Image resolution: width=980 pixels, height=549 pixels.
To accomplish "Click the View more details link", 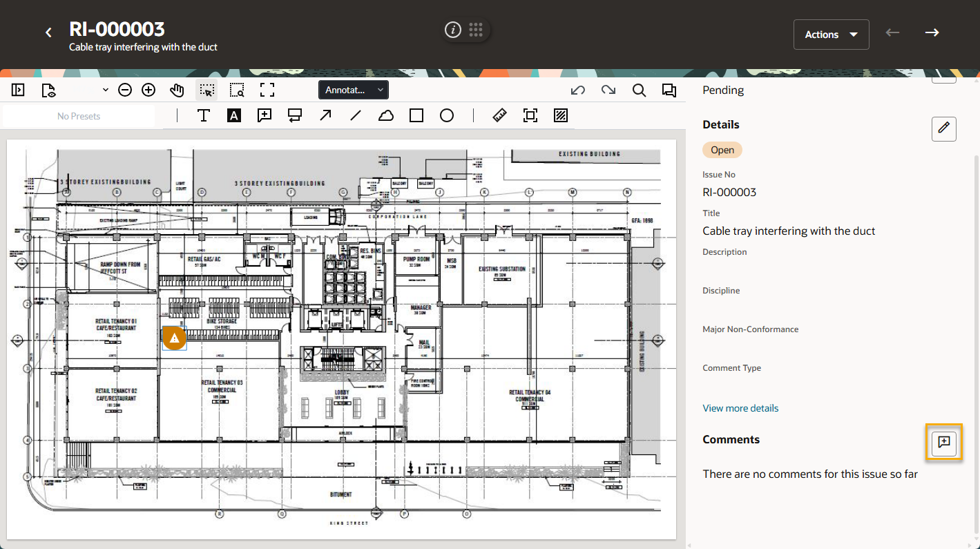I will (740, 408).
